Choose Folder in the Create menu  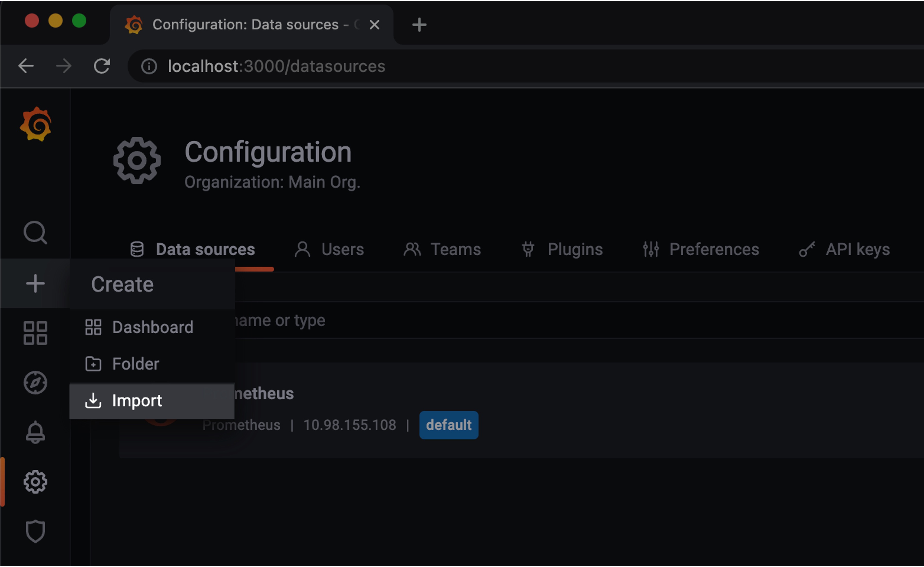(135, 364)
